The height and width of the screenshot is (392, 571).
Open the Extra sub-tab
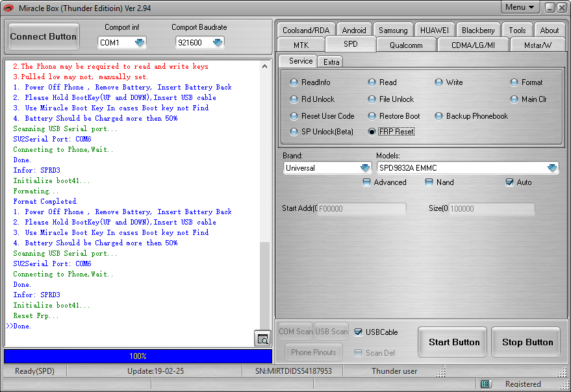pos(331,62)
